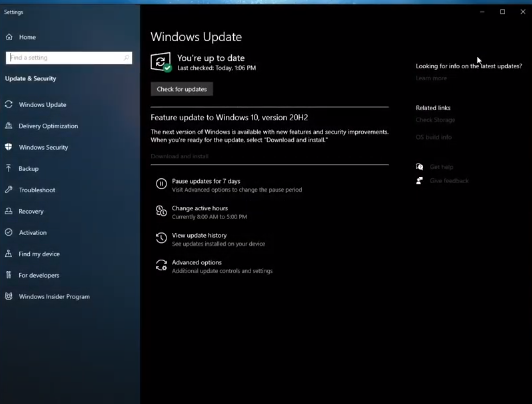Click the Recovery icon in sidebar
The image size is (532, 404).
tap(9, 211)
